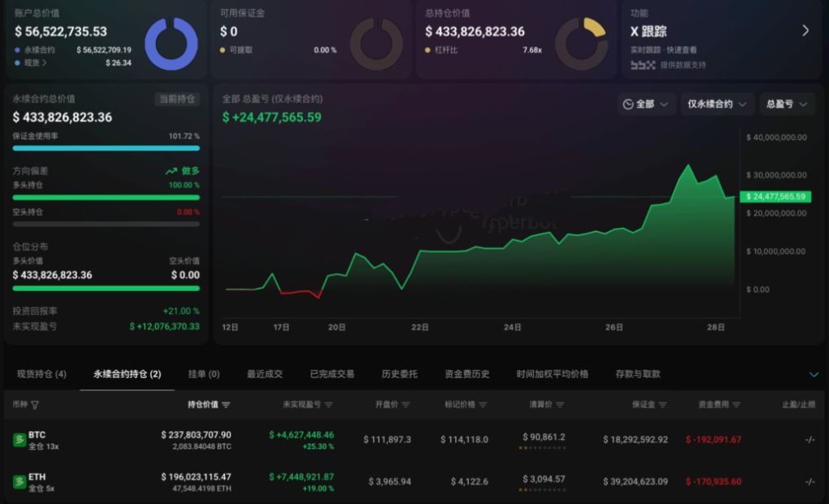
Task: Switch to the 现货持仓 (4) tab
Action: pos(41,374)
